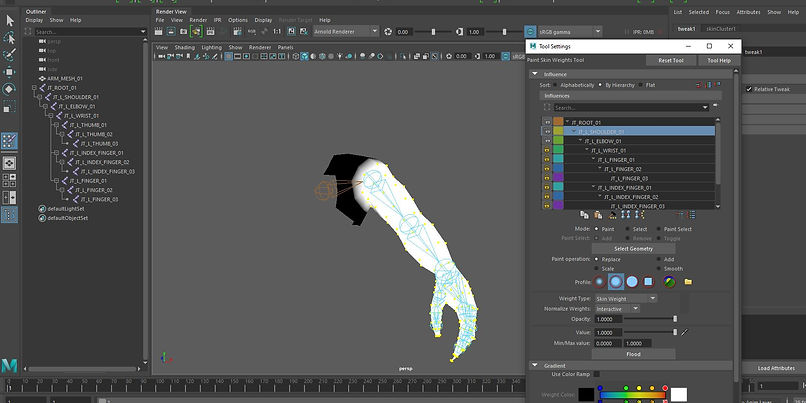Open the Render View File menu
806x403 pixels.
(160, 20)
